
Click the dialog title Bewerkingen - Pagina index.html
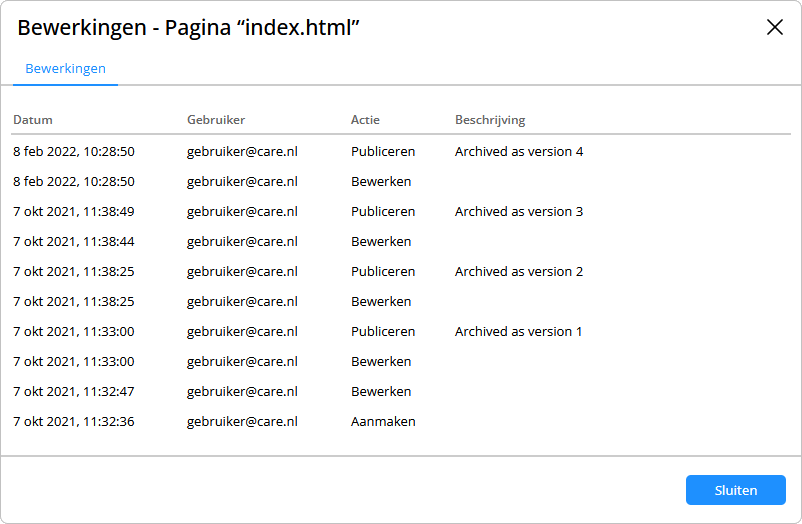(x=188, y=28)
